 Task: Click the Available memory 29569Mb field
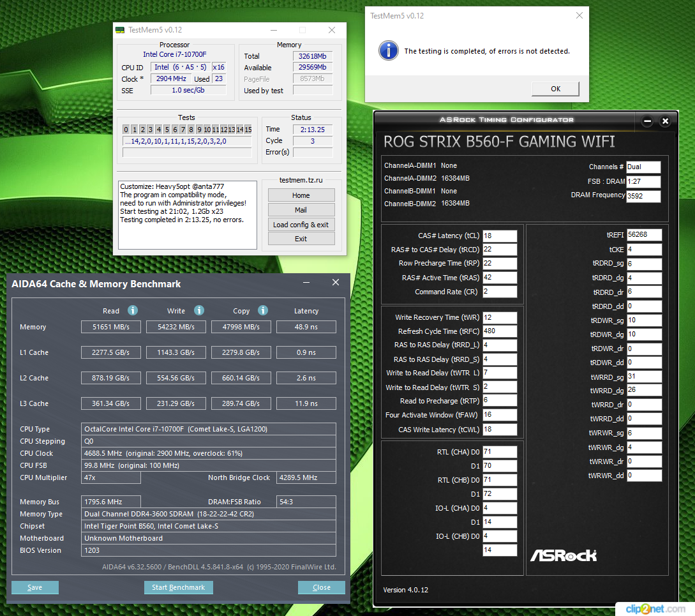(313, 68)
